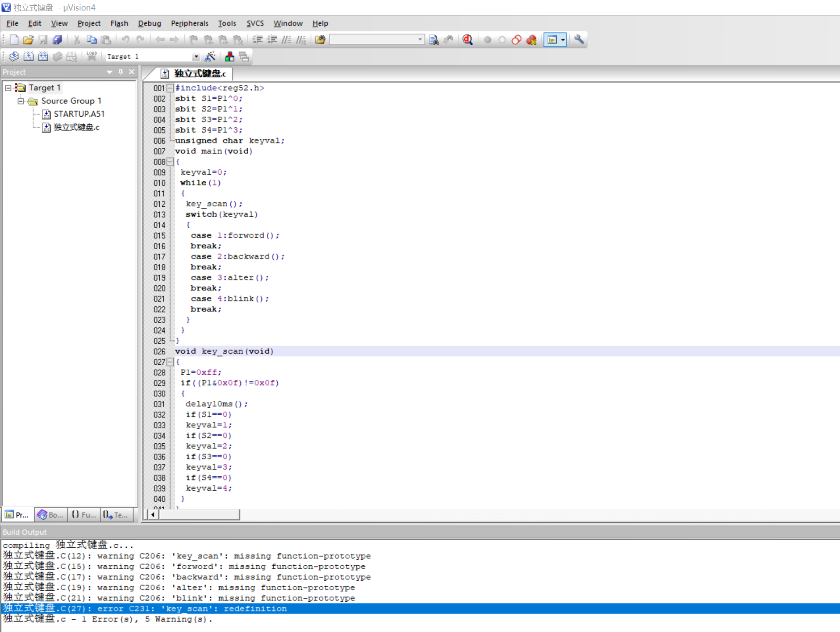Screen dimensions: 840x632
Task: Collapse the Target 1 tree node
Action: pos(8,88)
